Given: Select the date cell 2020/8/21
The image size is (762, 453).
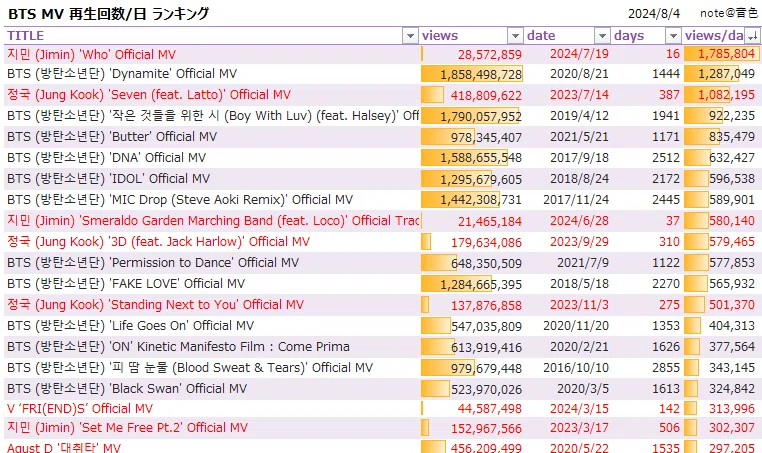Looking at the screenshot, I should 579,74.
